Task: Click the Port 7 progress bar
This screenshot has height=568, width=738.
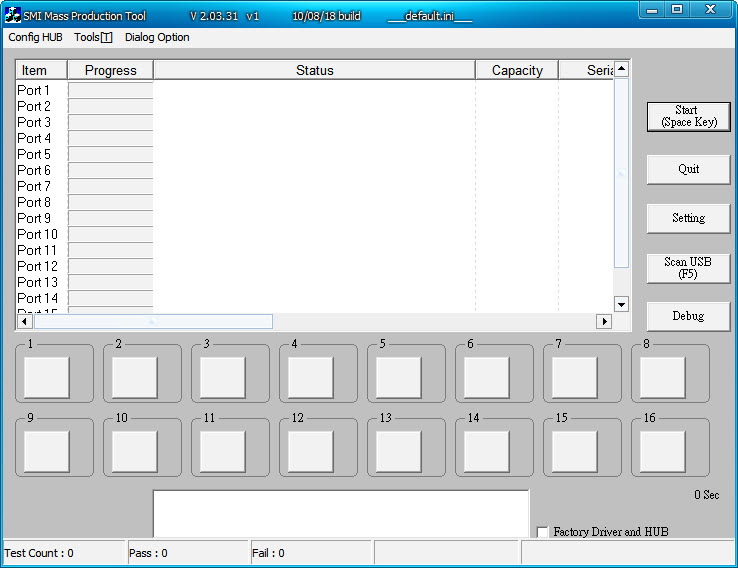Action: point(111,186)
